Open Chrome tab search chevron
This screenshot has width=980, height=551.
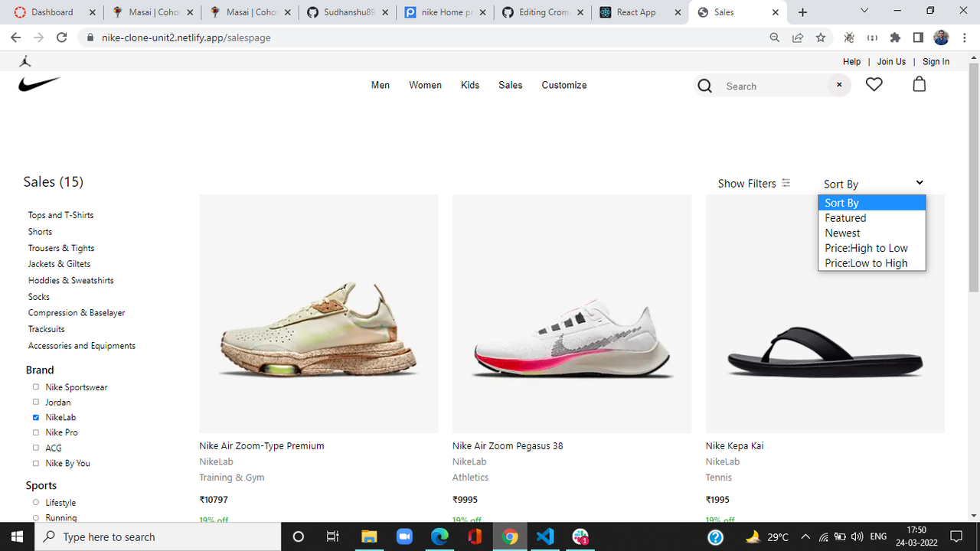click(864, 11)
